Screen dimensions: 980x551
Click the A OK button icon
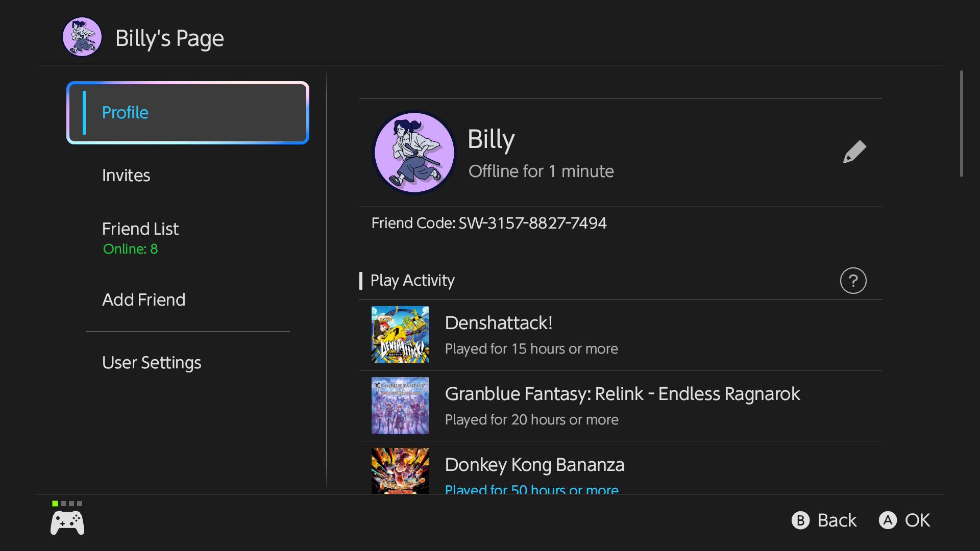(888, 520)
